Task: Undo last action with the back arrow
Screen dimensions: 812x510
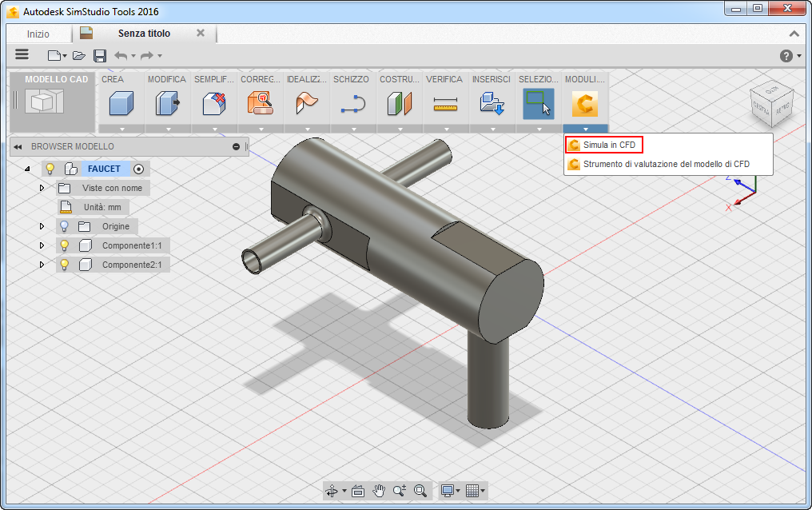Action: 121,55
